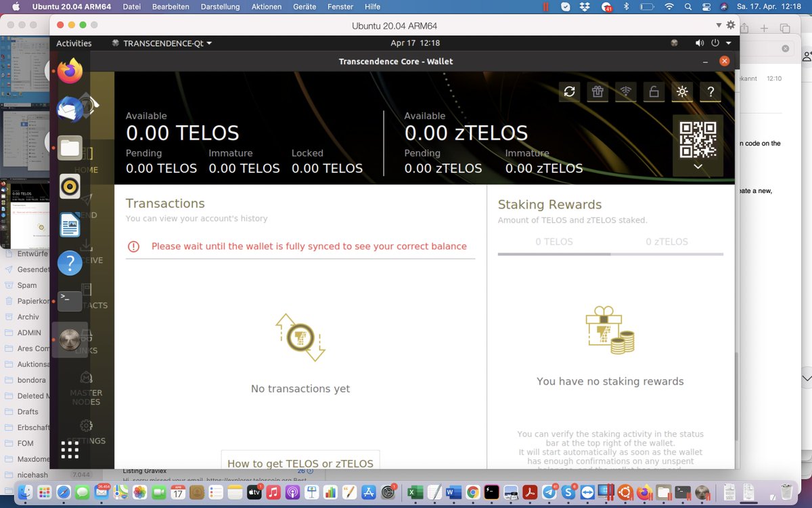This screenshot has width=812, height=508.
Task: Show Applications grid in Ubuntu dock
Action: tap(70, 450)
